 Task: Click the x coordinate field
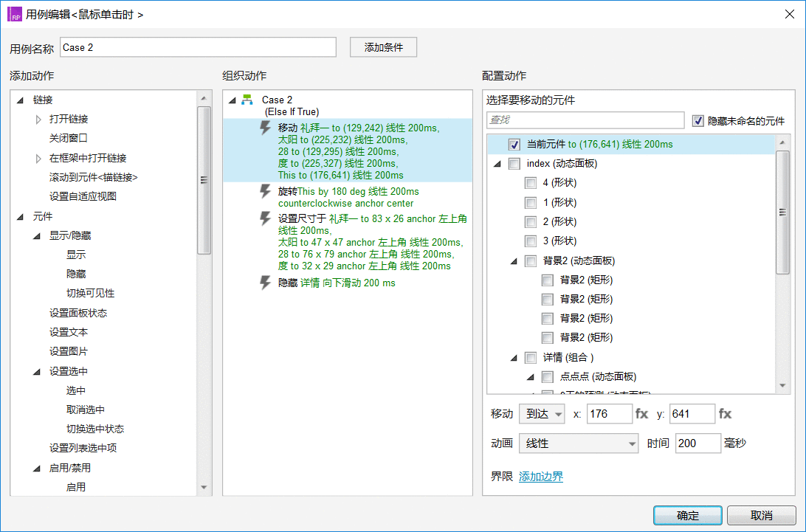pos(609,414)
